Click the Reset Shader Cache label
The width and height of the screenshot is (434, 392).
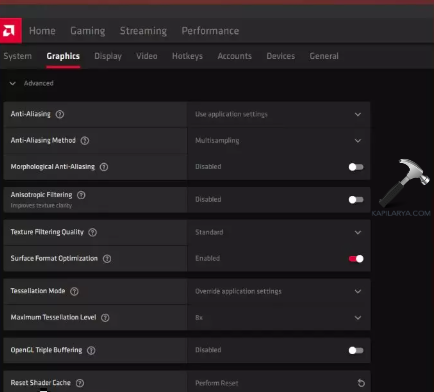[x=40, y=383]
